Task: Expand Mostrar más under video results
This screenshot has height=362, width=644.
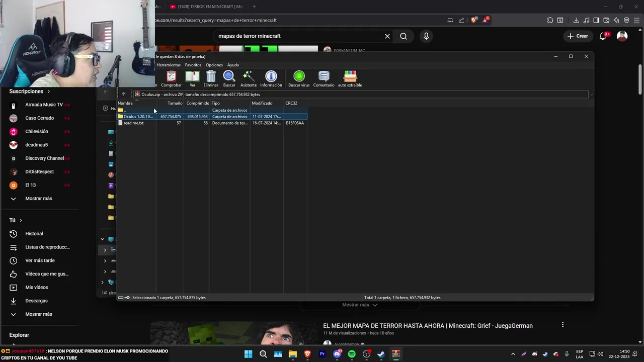Action: click(359, 305)
